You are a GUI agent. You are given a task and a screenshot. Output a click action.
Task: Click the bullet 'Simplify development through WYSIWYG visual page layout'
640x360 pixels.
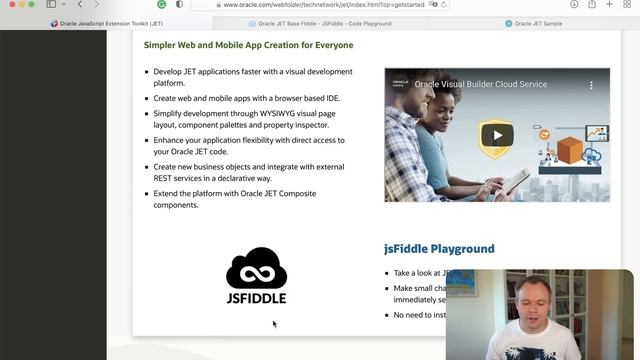tap(244, 119)
